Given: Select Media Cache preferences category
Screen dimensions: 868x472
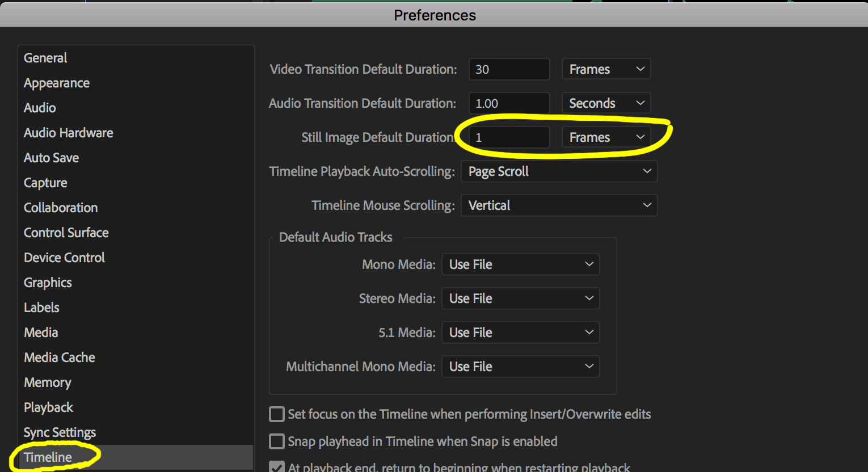Looking at the screenshot, I should coord(60,357).
